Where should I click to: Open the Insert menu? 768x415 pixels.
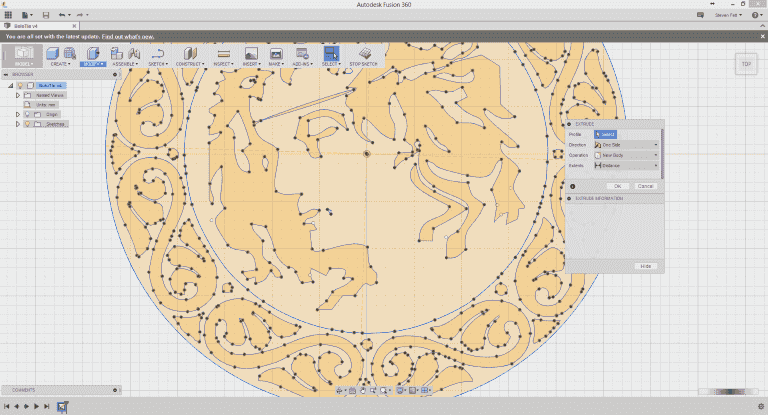click(x=251, y=64)
